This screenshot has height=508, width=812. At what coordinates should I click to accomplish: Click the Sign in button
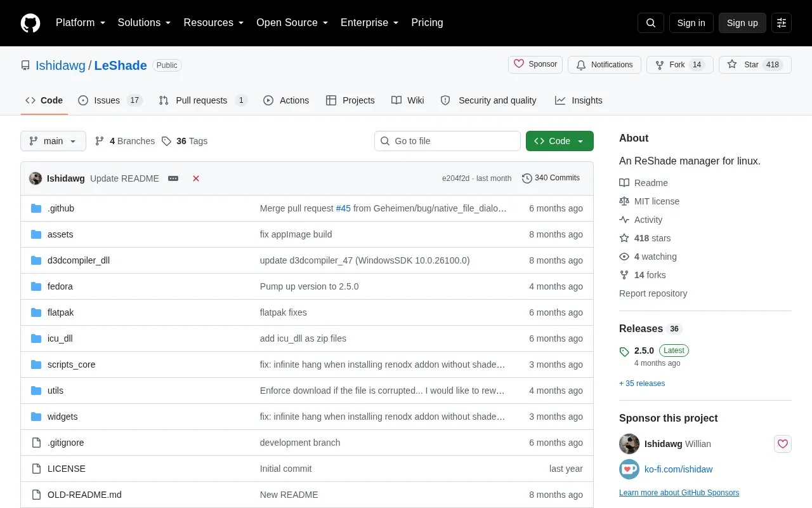(691, 23)
